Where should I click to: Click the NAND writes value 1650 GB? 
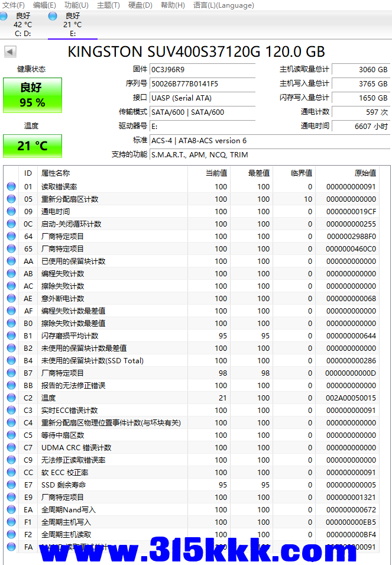pos(361,98)
